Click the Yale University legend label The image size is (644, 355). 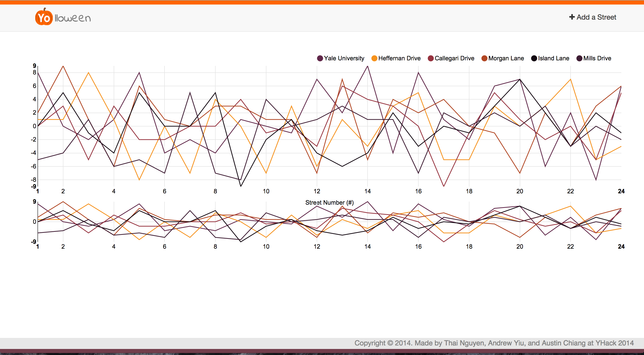344,58
